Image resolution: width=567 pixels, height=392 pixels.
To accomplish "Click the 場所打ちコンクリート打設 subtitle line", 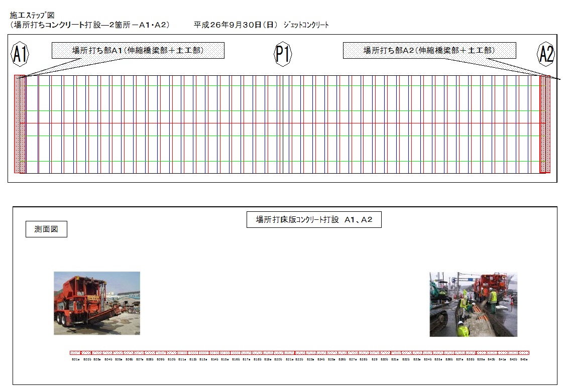I will pos(90,25).
